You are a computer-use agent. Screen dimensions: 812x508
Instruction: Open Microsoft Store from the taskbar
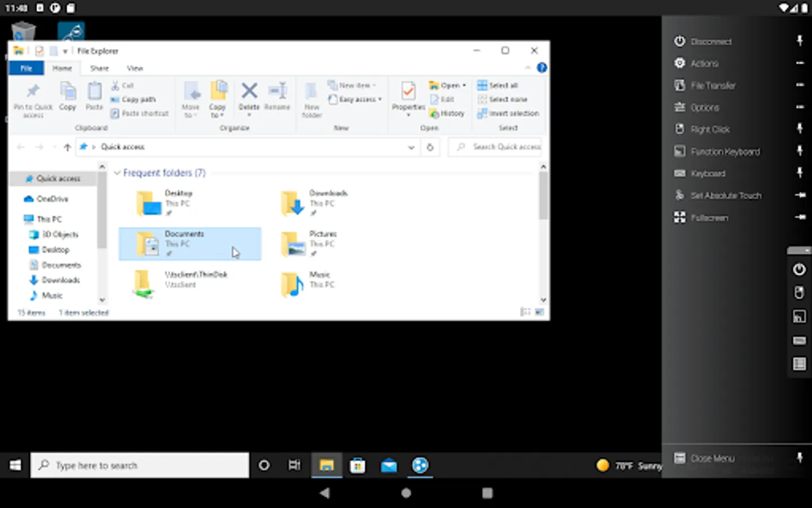(358, 466)
